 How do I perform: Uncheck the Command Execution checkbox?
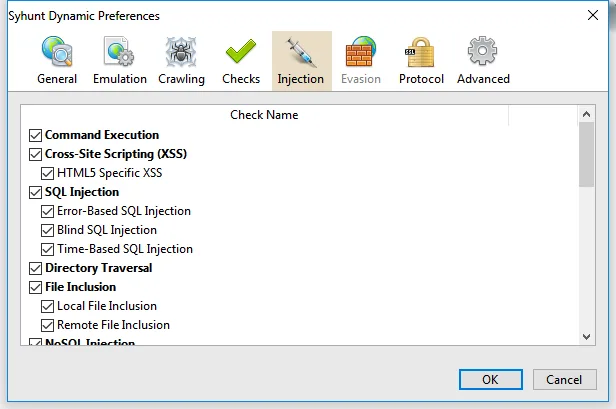(x=35, y=135)
